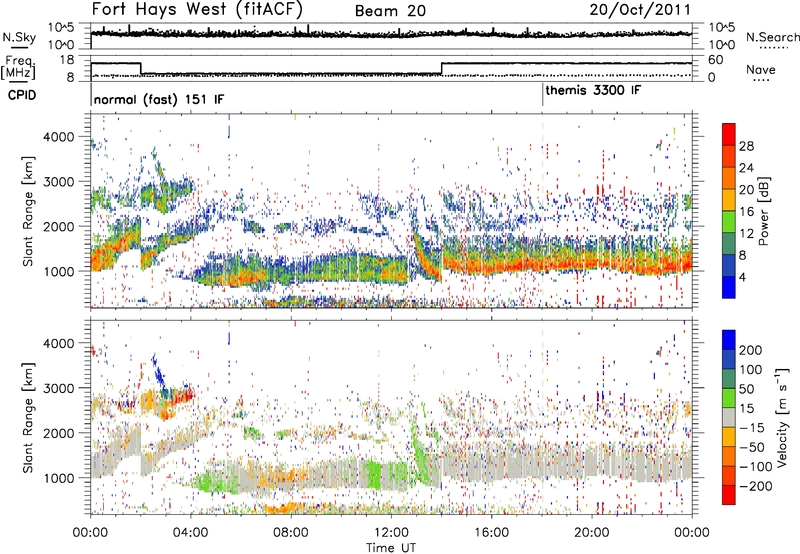
Task: Click the 'Time UT' axis title
Action: click(391, 548)
